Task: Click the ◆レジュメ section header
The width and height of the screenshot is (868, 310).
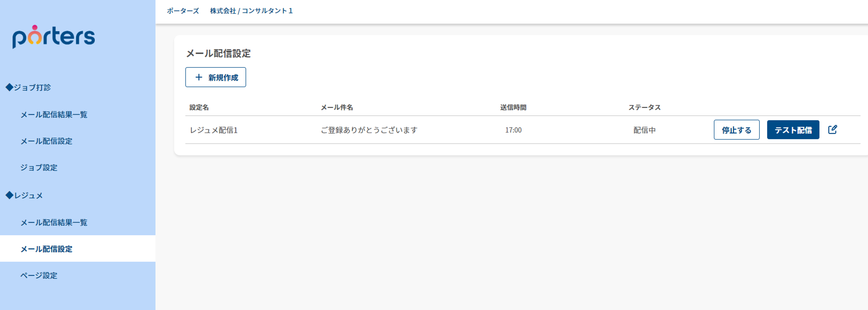Action: click(24, 195)
